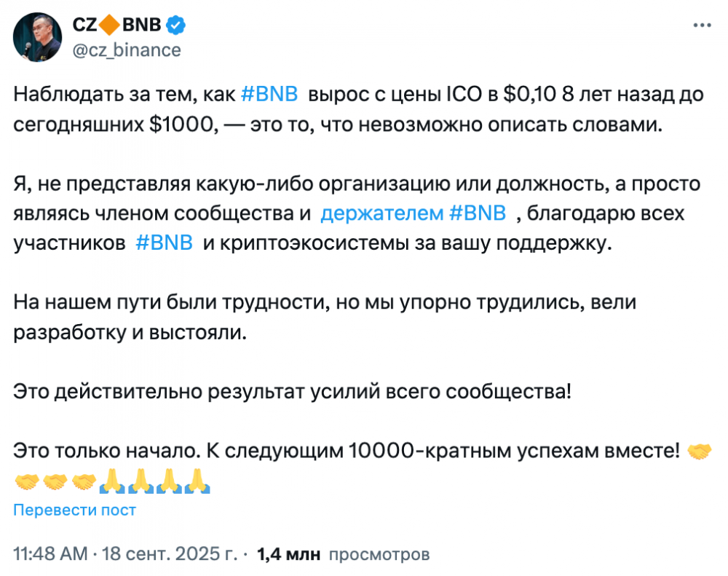This screenshot has width=728, height=576.
Task: Open the 11:48 AM timestamp link
Action: coord(50,554)
